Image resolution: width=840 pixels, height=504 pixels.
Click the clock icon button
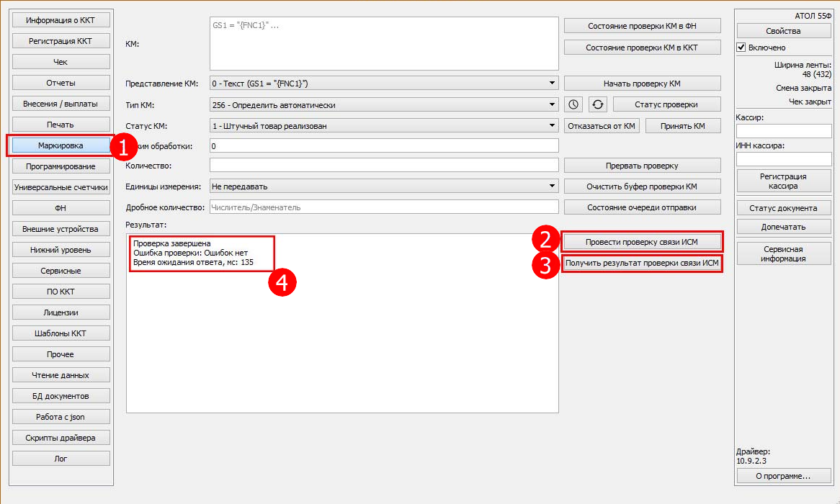tap(573, 104)
